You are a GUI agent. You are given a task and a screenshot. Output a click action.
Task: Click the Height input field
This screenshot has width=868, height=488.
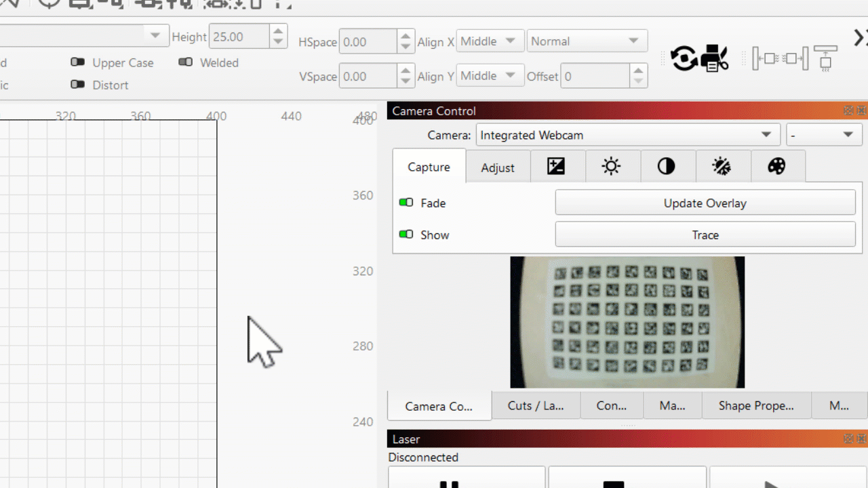239,37
